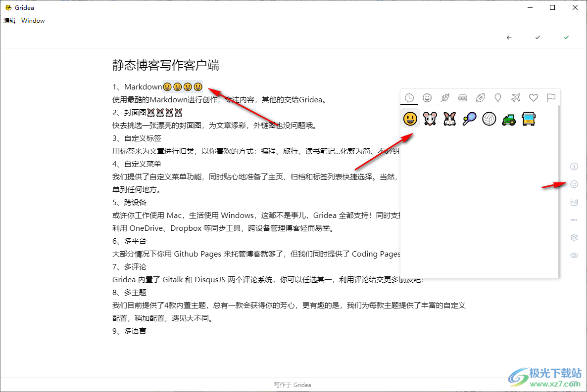Click the line '9、多语言'
Viewport: 587px width, 392px height.
(x=129, y=331)
